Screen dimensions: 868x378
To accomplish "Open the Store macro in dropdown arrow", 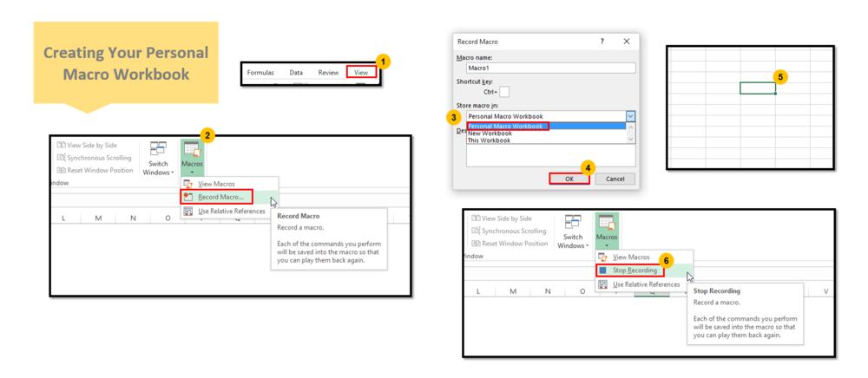I will pos(630,116).
